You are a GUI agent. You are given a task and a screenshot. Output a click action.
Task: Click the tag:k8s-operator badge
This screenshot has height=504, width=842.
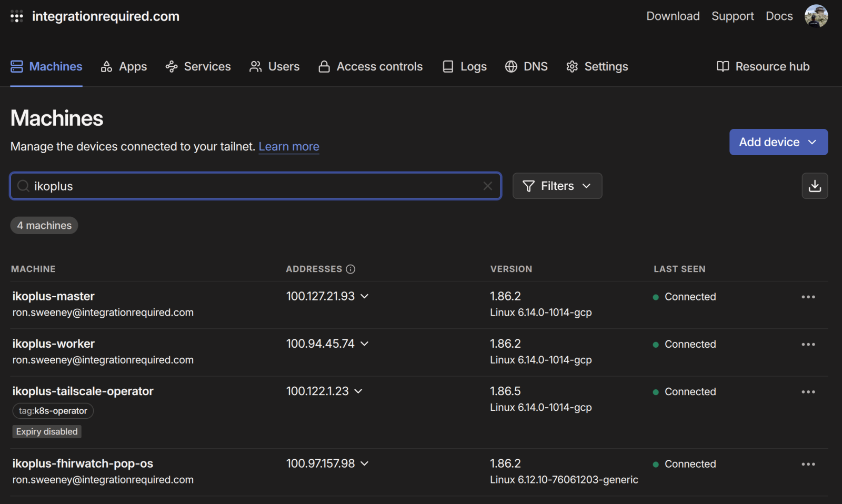coord(53,411)
